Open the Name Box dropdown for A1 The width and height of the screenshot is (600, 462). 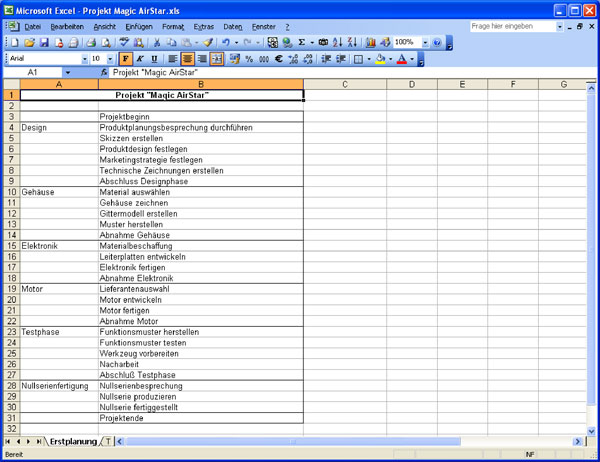pyautogui.click(x=68, y=73)
